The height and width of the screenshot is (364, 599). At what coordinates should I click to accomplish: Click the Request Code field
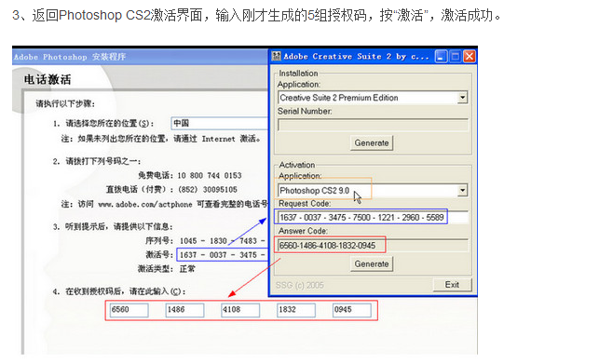(x=373, y=217)
